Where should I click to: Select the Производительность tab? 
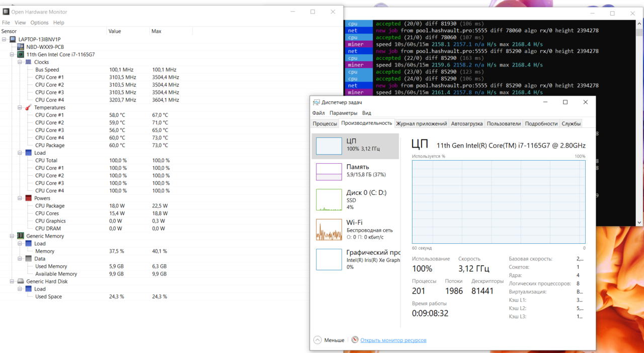(366, 123)
